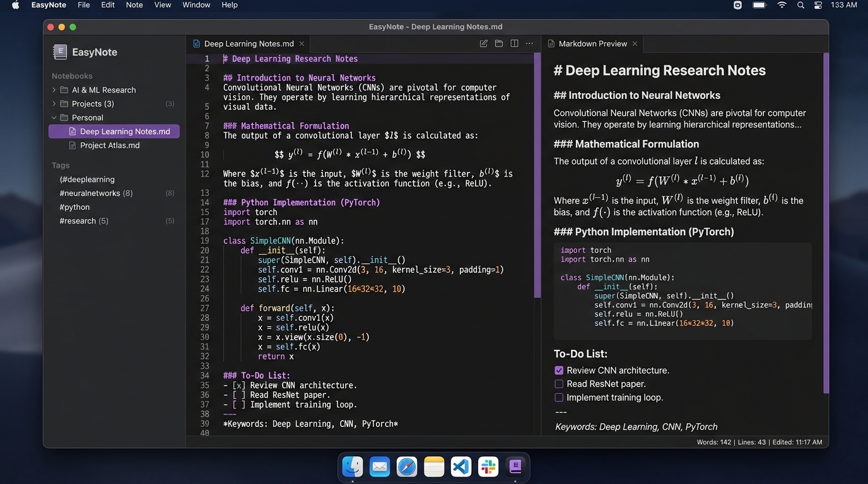
Task: Click the 1:33 AM clock in the menu bar
Action: (x=844, y=5)
